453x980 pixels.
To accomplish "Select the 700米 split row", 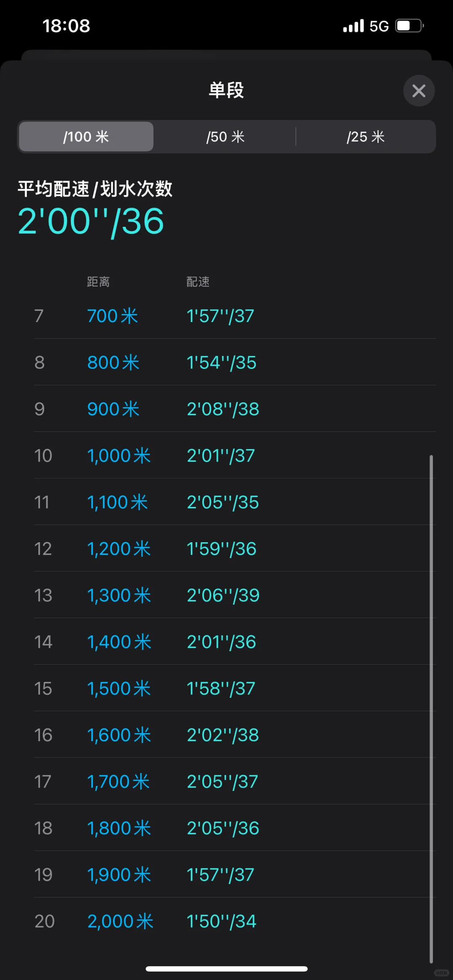I will [235, 316].
